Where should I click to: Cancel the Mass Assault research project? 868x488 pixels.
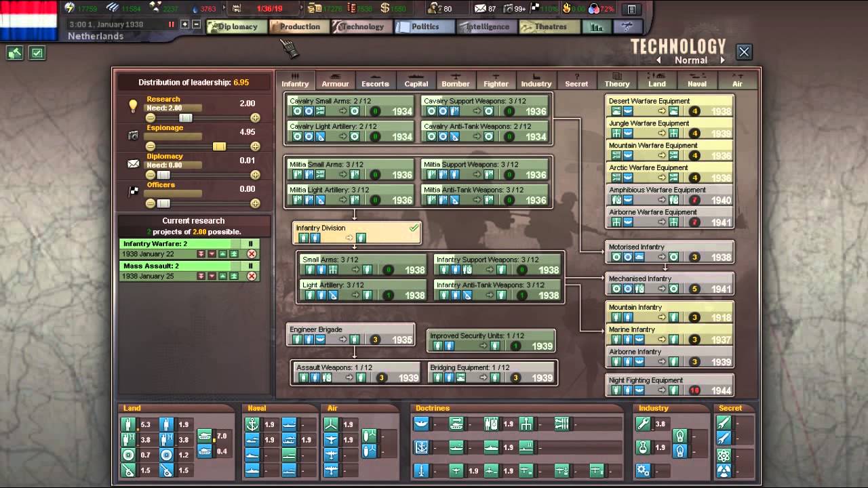click(x=252, y=276)
